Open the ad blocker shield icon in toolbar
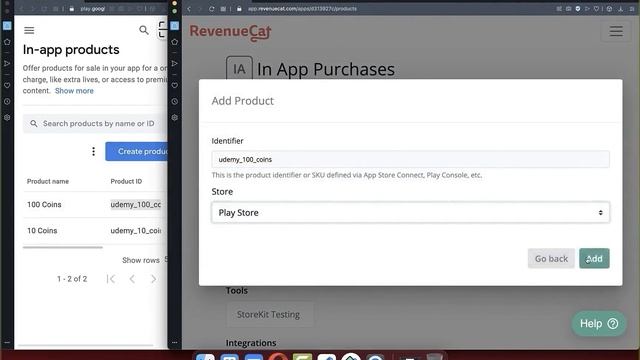The width and height of the screenshot is (640, 360). pyautogui.click(x=578, y=9)
